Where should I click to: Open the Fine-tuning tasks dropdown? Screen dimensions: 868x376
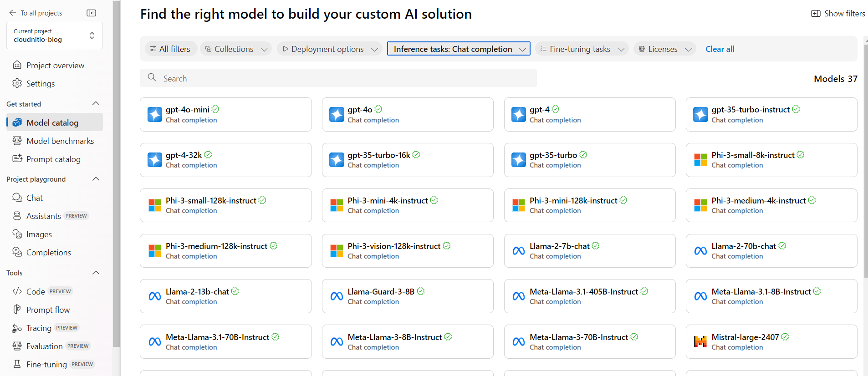(x=582, y=49)
